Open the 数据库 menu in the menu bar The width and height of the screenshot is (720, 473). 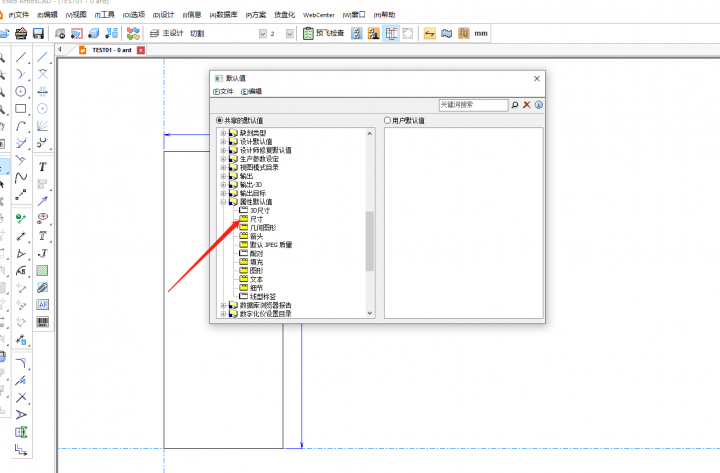pyautogui.click(x=224, y=15)
